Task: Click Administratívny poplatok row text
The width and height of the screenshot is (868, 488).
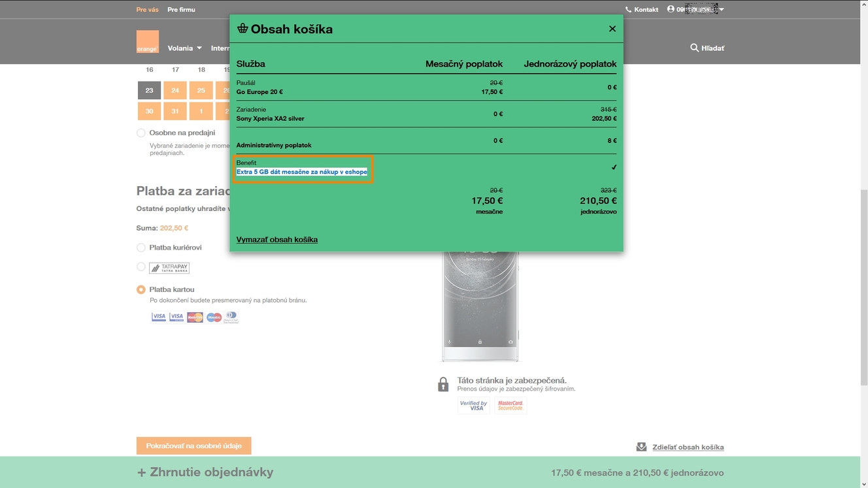Action: tap(274, 145)
